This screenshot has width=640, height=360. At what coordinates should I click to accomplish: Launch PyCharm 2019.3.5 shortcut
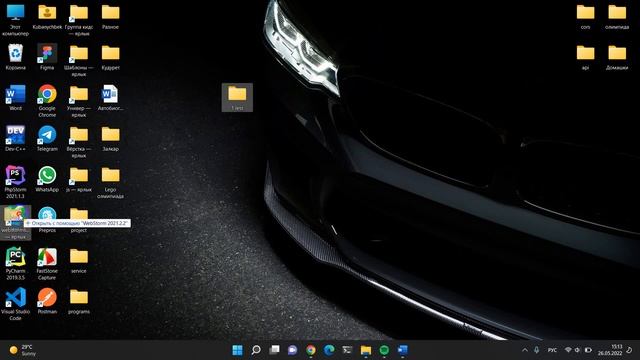point(16,263)
